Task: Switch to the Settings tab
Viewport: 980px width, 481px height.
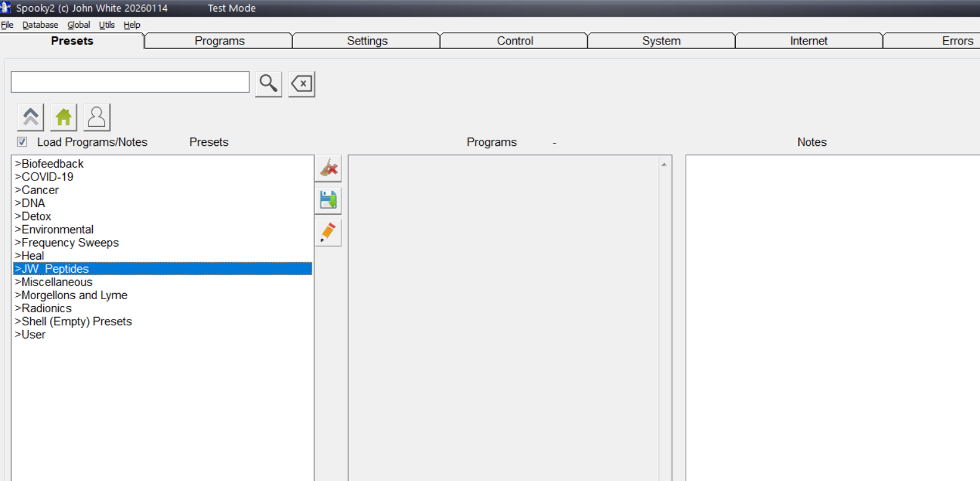Action: pos(367,41)
